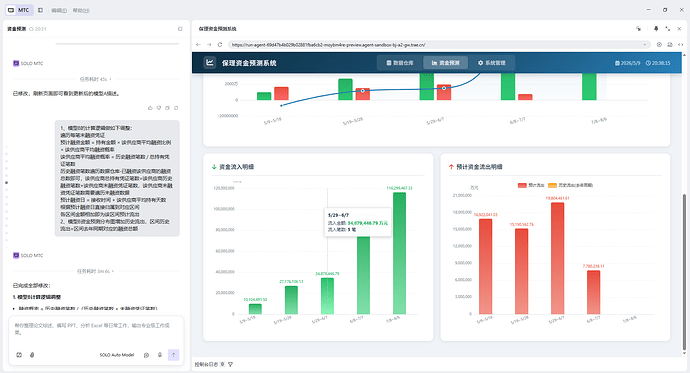This screenshot has width=690, height=373.
Task: Switch to the 数据仓库 tab
Action: click(x=400, y=63)
